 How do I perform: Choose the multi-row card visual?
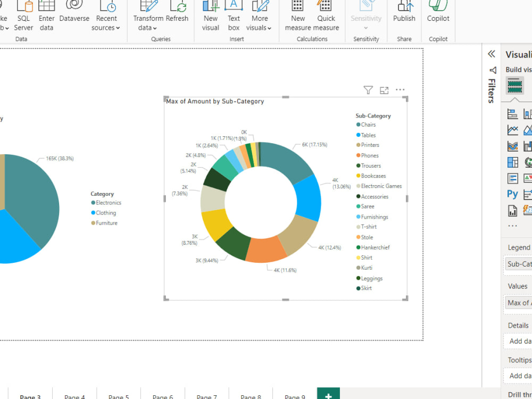pyautogui.click(x=513, y=178)
